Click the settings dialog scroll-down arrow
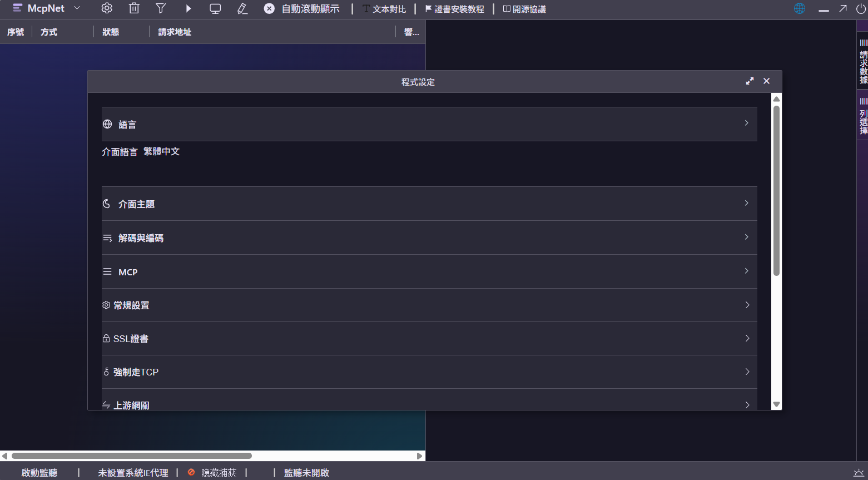Viewport: 868px width, 480px height. pyautogui.click(x=777, y=405)
